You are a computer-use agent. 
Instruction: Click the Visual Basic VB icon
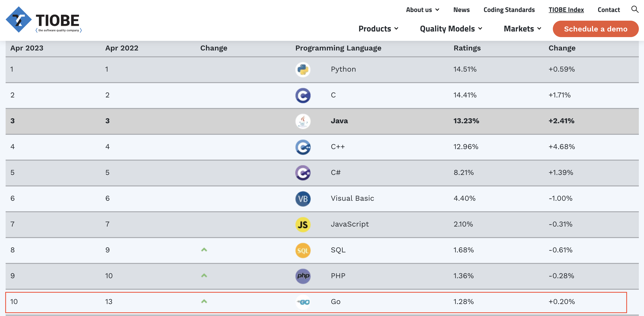[303, 199]
